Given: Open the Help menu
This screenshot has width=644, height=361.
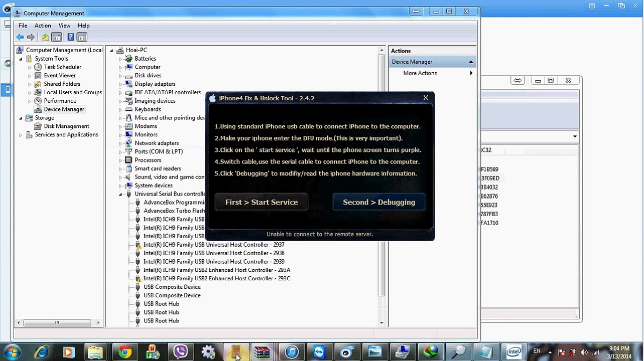Looking at the screenshot, I should [x=84, y=26].
